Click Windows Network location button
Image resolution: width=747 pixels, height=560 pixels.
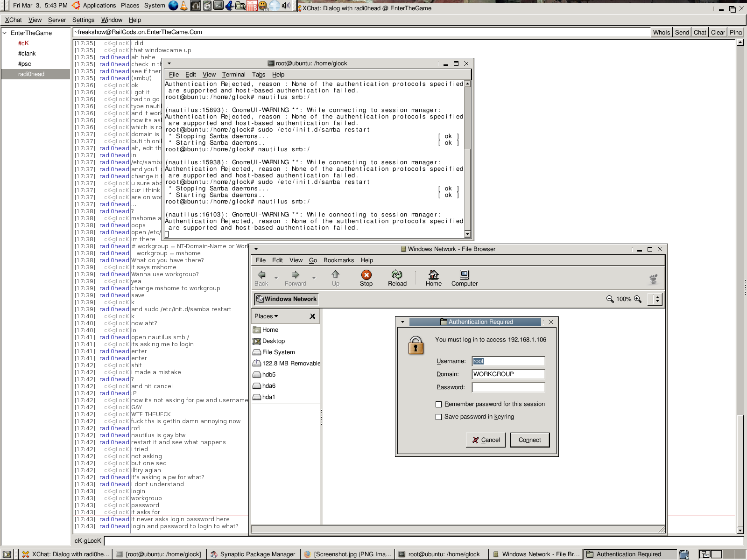[286, 299]
